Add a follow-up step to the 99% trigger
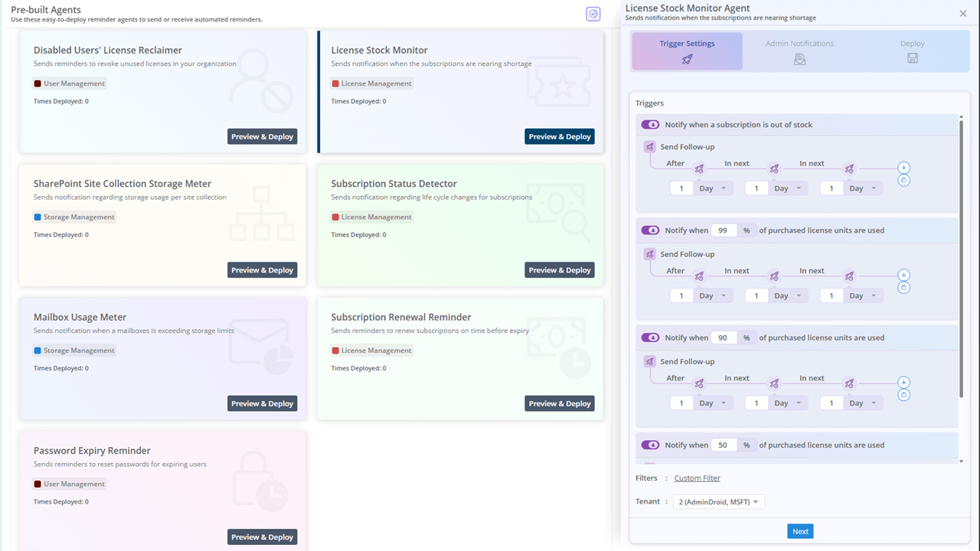 (903, 275)
